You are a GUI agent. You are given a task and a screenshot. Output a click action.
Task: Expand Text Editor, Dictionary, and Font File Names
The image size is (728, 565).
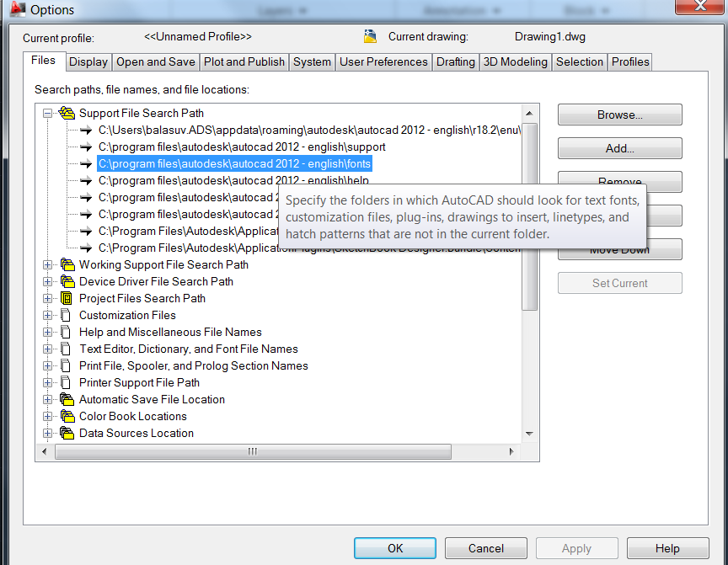[x=47, y=349]
